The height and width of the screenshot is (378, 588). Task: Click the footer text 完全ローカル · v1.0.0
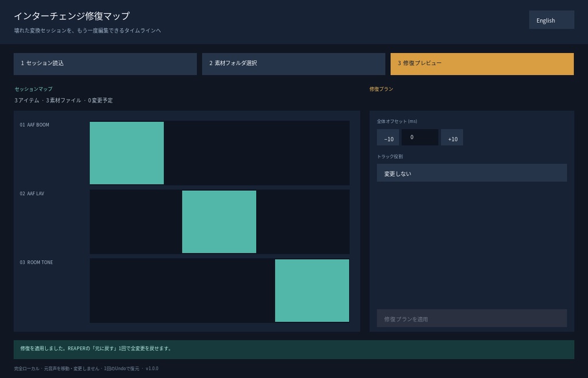(86, 369)
